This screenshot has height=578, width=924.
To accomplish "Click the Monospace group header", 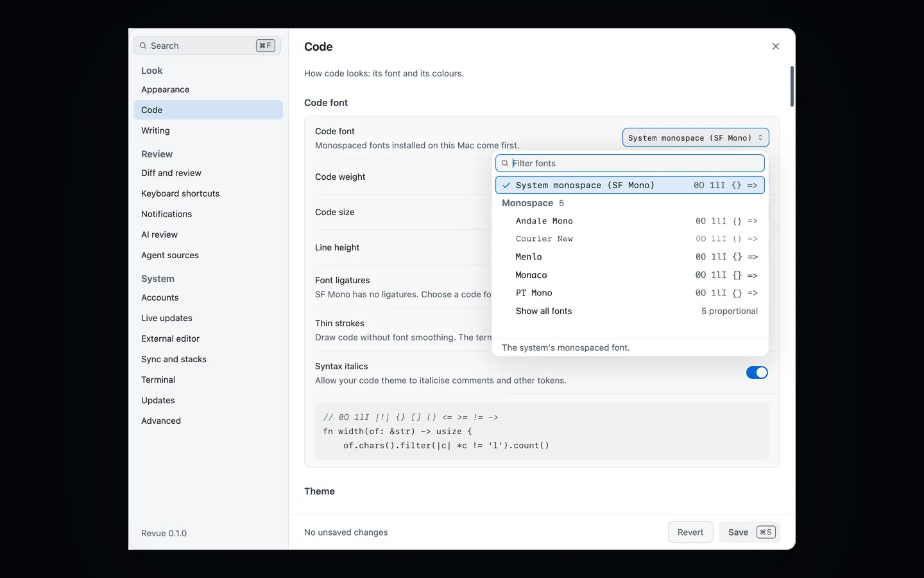I will click(533, 203).
